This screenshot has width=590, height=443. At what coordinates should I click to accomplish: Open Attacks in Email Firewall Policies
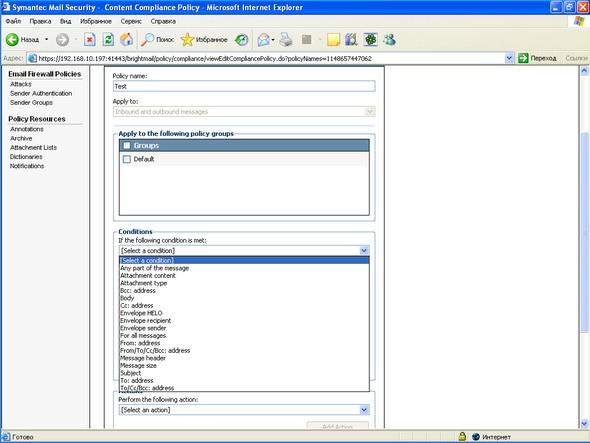point(21,84)
